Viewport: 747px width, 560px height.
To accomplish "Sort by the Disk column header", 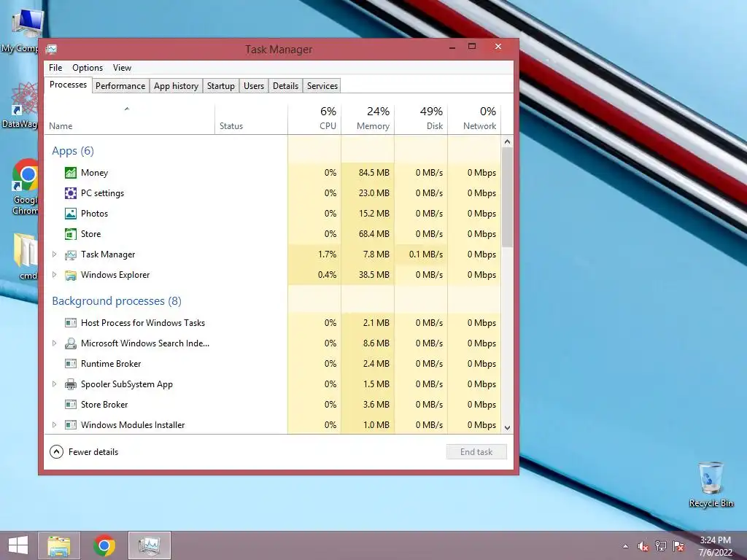I will coord(421,119).
